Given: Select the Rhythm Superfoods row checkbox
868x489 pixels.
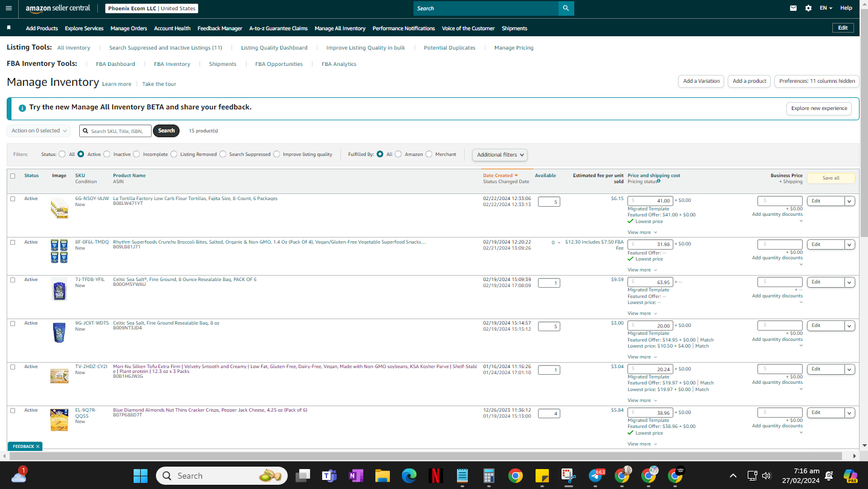Looking at the screenshot, I should tap(13, 242).
